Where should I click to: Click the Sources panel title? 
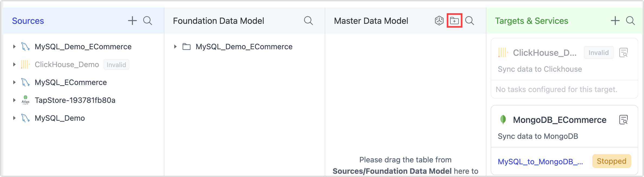point(28,21)
